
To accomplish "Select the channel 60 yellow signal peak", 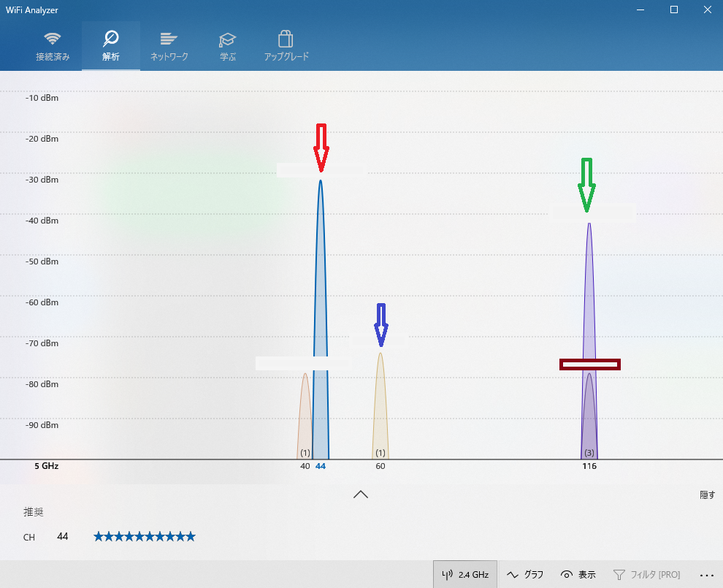I will click(x=380, y=406).
